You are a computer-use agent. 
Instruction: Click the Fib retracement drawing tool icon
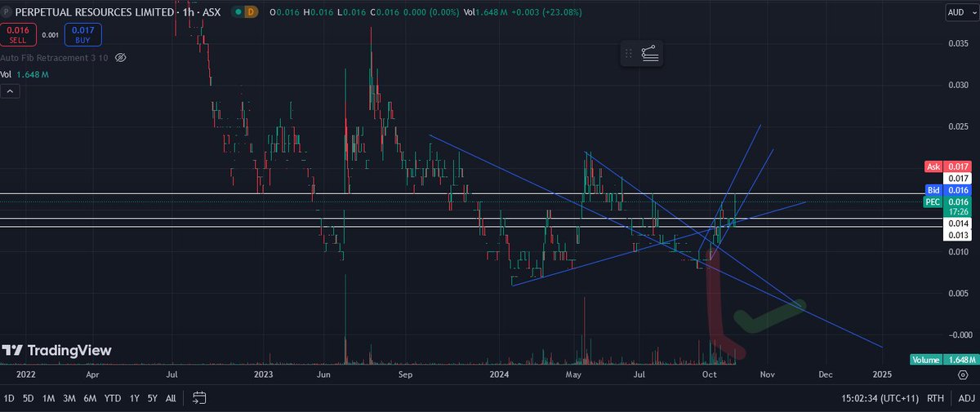pyautogui.click(x=651, y=54)
